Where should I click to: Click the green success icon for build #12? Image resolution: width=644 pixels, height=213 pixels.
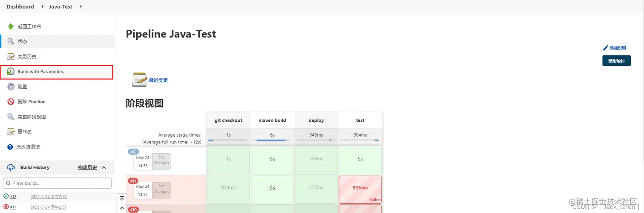tap(6, 196)
